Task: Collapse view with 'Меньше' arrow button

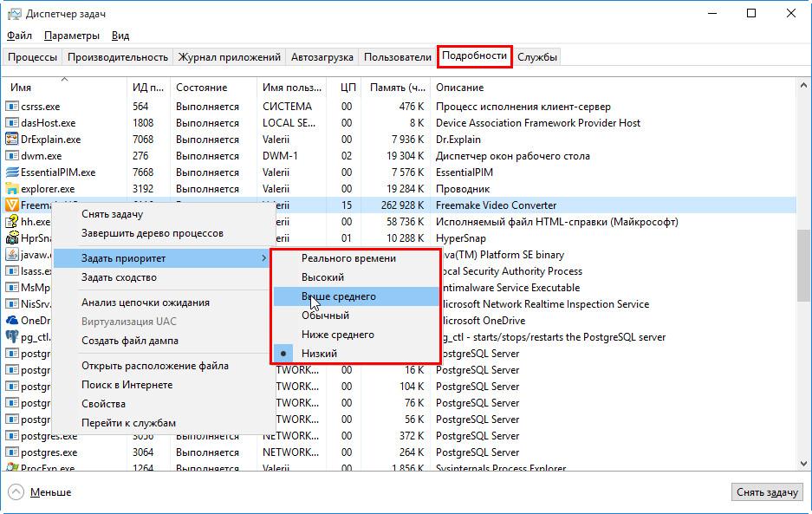Action: (x=16, y=491)
